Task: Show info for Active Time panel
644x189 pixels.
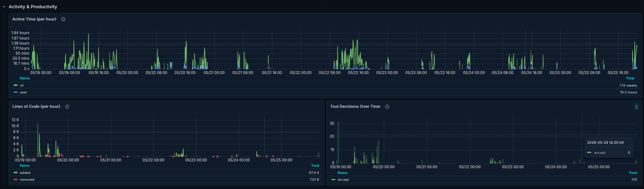Action: click(x=63, y=19)
